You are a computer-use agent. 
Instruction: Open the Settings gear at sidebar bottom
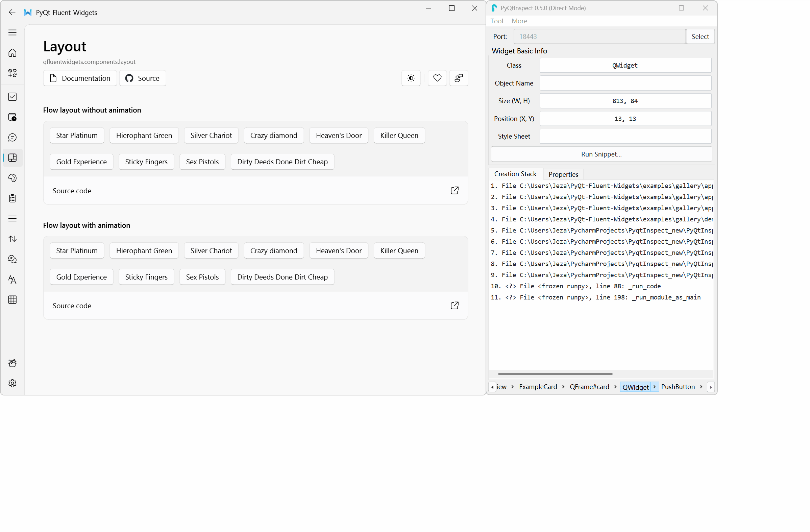point(12,383)
